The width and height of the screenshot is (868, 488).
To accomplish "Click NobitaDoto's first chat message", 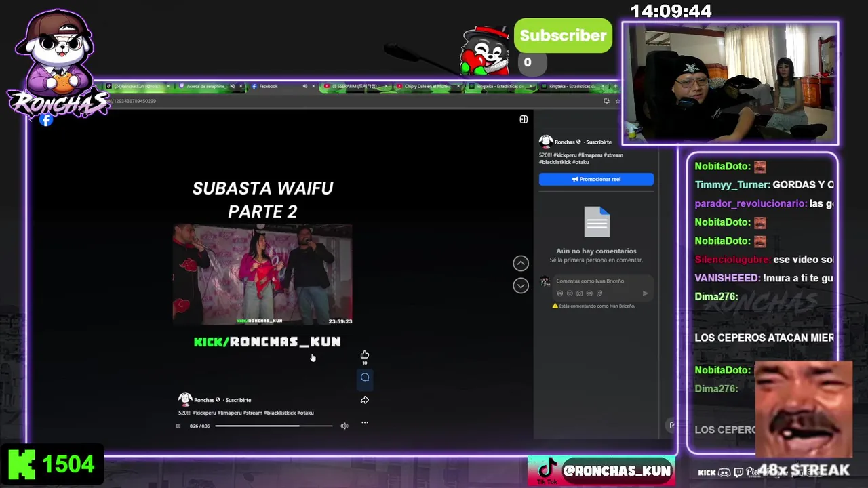I will pyautogui.click(x=730, y=166).
